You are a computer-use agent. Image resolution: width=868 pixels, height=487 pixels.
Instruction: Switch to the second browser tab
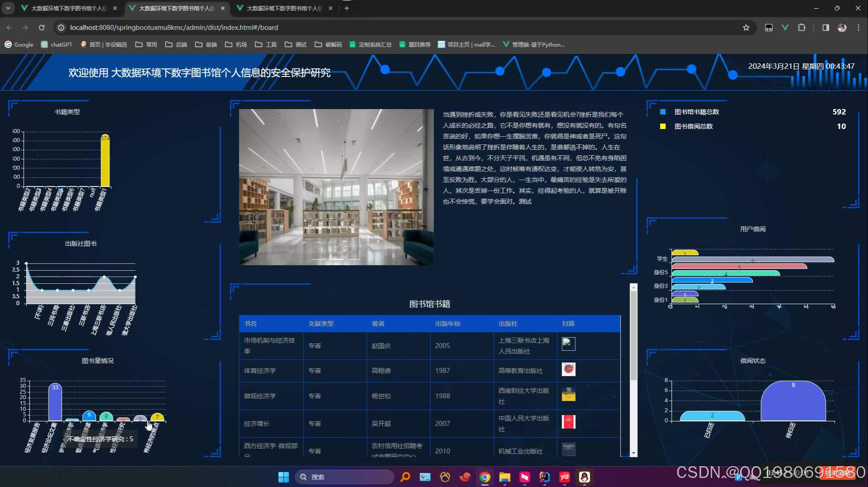click(x=177, y=8)
